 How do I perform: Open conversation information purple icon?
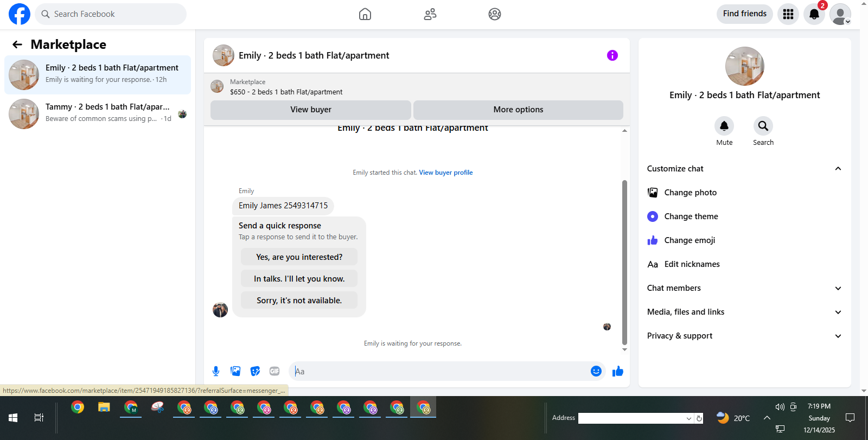[612, 55]
